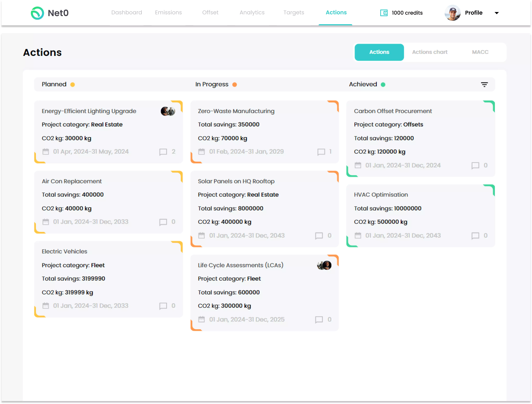Click comment icon on Electric Vehicles card
Image resolution: width=532 pixels, height=404 pixels.
click(x=163, y=306)
